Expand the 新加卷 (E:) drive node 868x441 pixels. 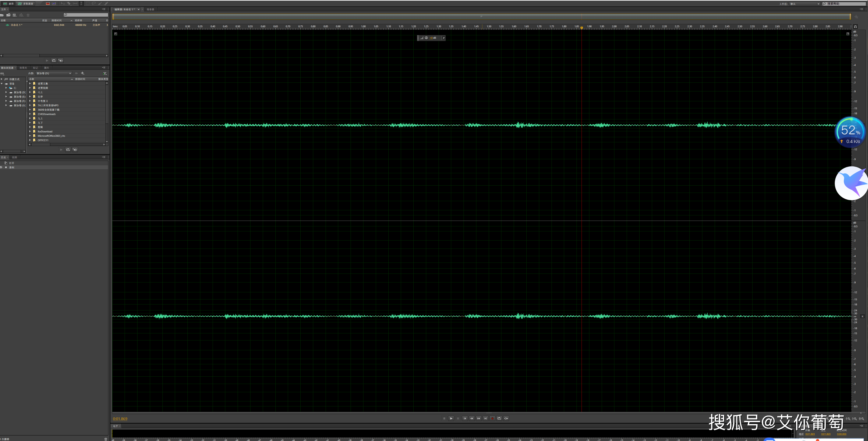pyautogui.click(x=6, y=97)
